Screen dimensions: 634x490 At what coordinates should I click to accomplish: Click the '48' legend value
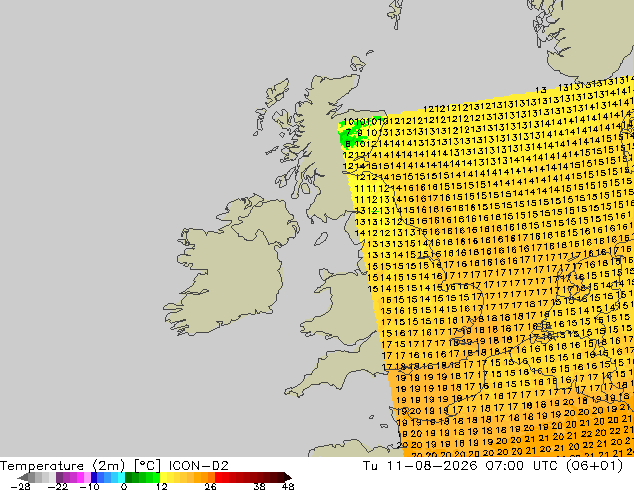point(288,486)
